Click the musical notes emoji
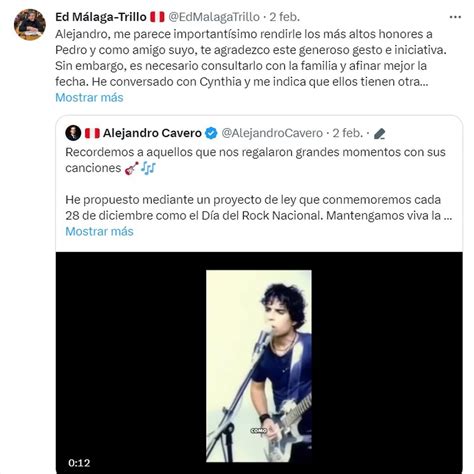 148,168
